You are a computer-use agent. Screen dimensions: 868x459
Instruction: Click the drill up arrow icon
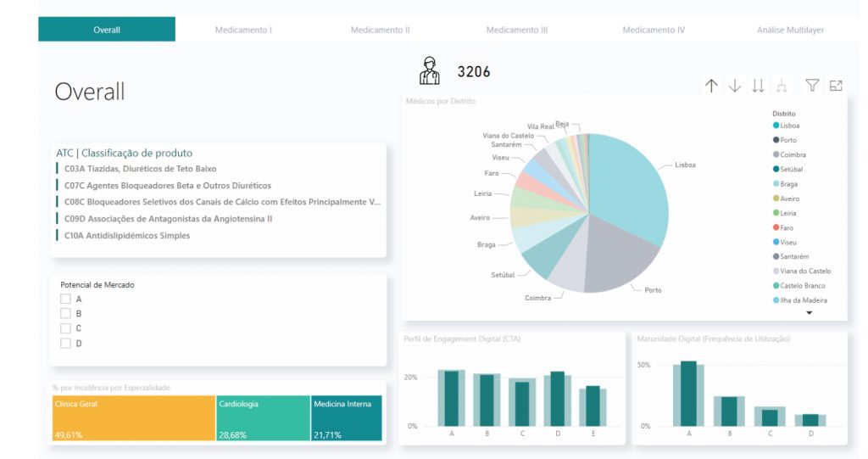[711, 86]
